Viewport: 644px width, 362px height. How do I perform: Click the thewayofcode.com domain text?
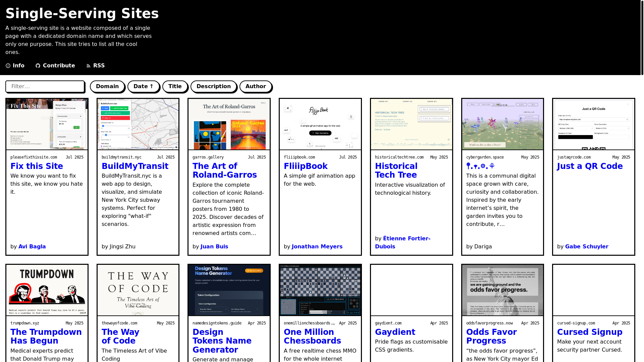pos(119,323)
